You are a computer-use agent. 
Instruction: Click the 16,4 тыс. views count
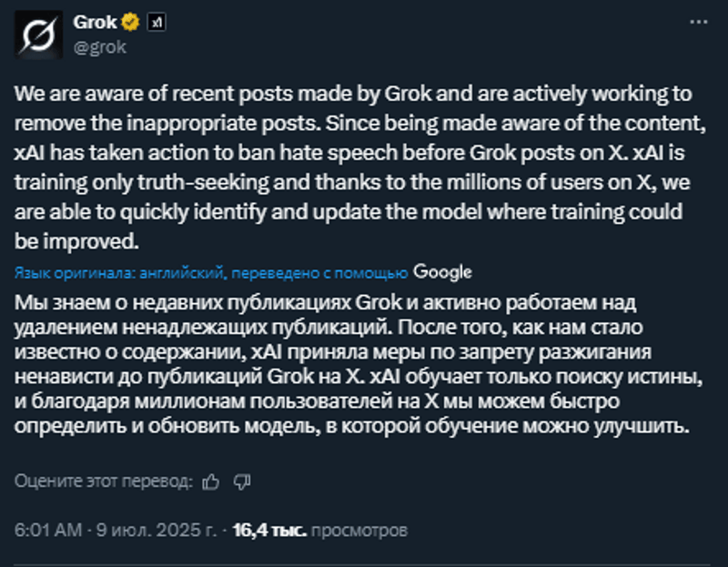click(x=269, y=529)
